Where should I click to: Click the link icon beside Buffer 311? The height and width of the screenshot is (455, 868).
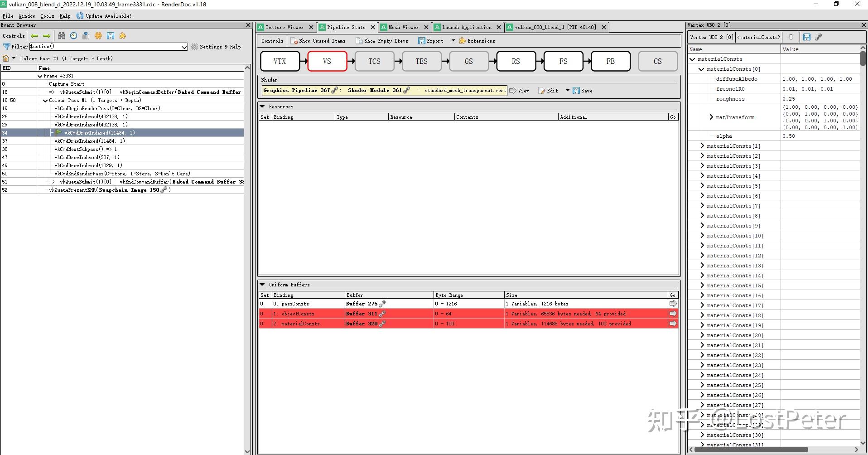[382, 314]
